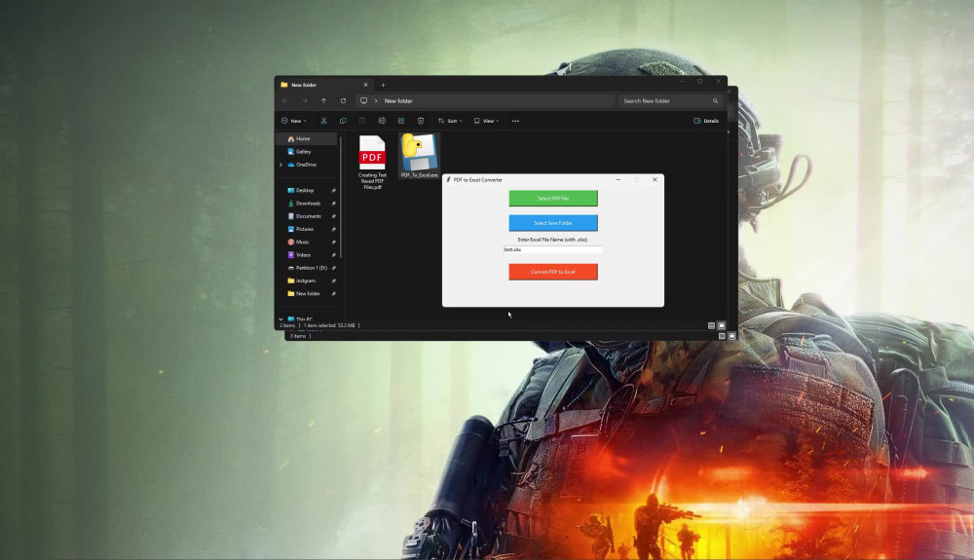Click the PDF to Excel Converter feather icon
The height and width of the screenshot is (560, 974).
pos(448,179)
